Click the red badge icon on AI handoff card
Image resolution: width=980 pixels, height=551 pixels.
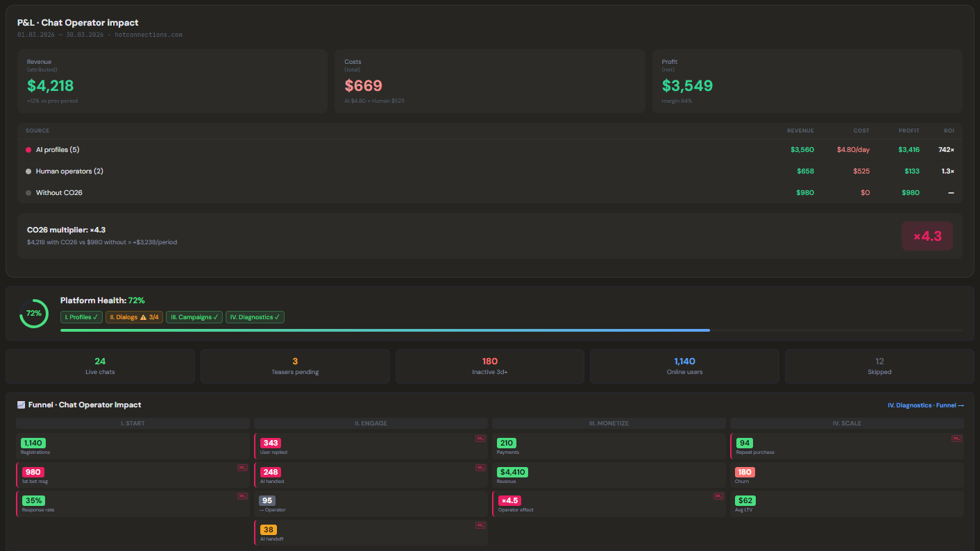[480, 525]
